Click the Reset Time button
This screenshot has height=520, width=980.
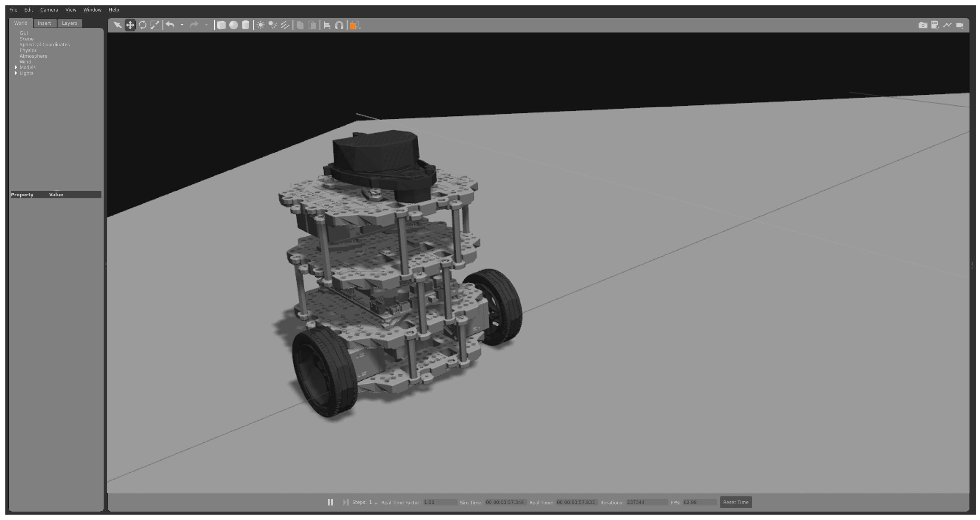[735, 502]
